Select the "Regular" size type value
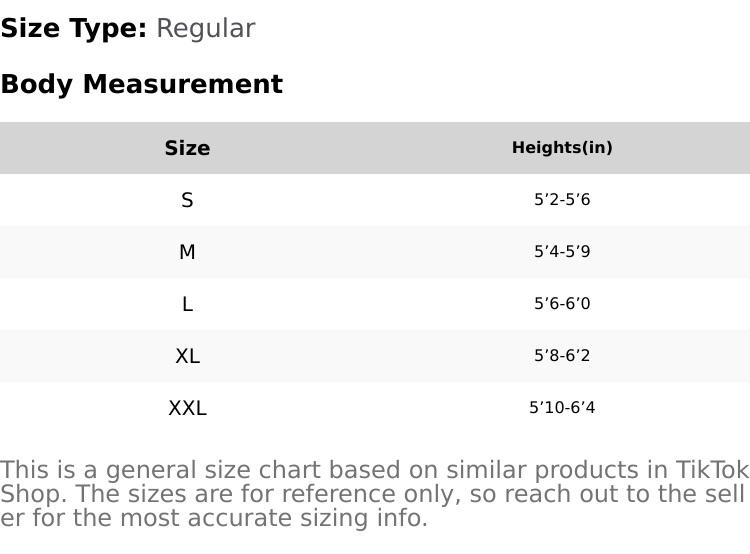The image size is (750, 554). click(205, 29)
